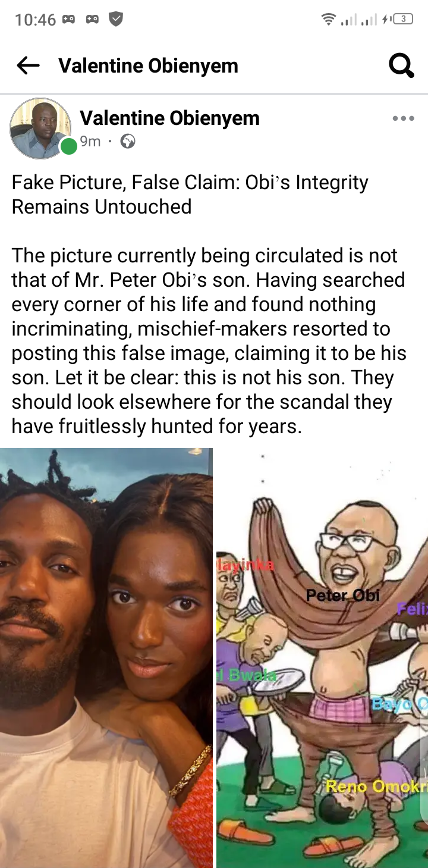The image size is (428, 868).
Task: Tap the back arrow in the header
Action: point(28,65)
